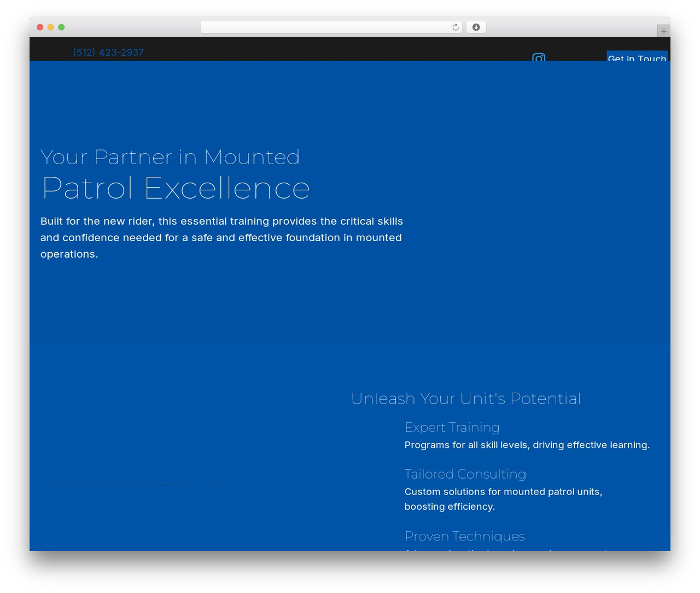The height and width of the screenshot is (593, 700).
Task: Click the 'Tailored Consulting' subheading
Action: click(x=465, y=474)
